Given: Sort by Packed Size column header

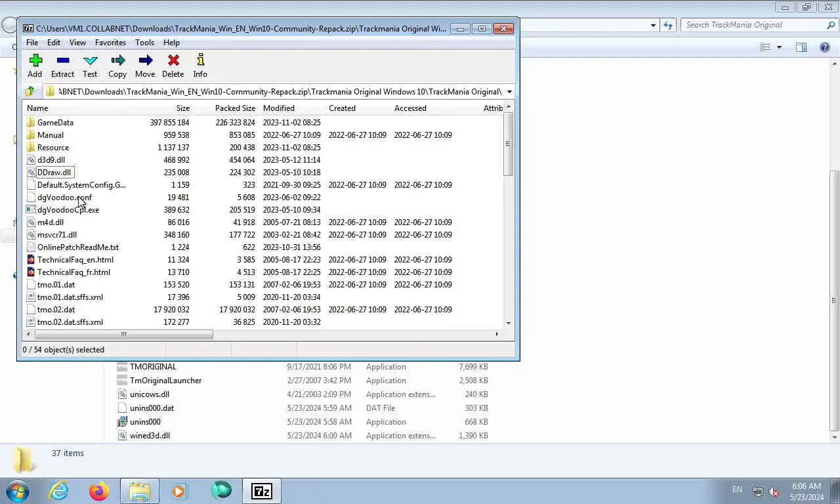Looking at the screenshot, I should [235, 108].
